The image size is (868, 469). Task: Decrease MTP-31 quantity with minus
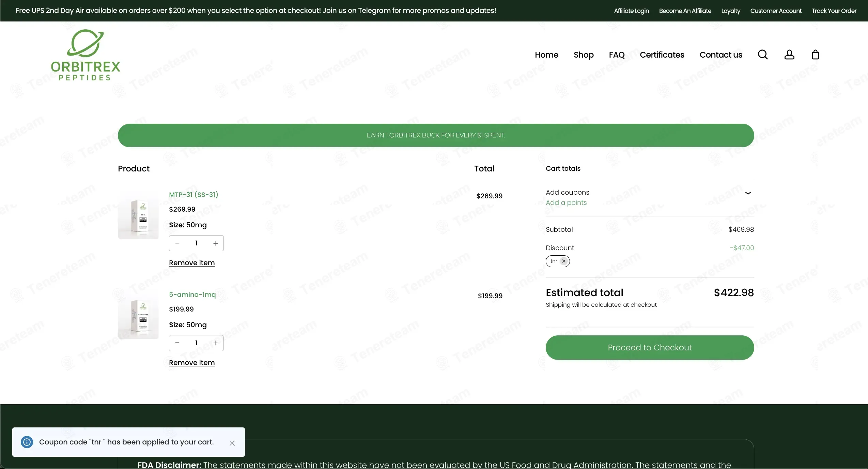tap(177, 243)
